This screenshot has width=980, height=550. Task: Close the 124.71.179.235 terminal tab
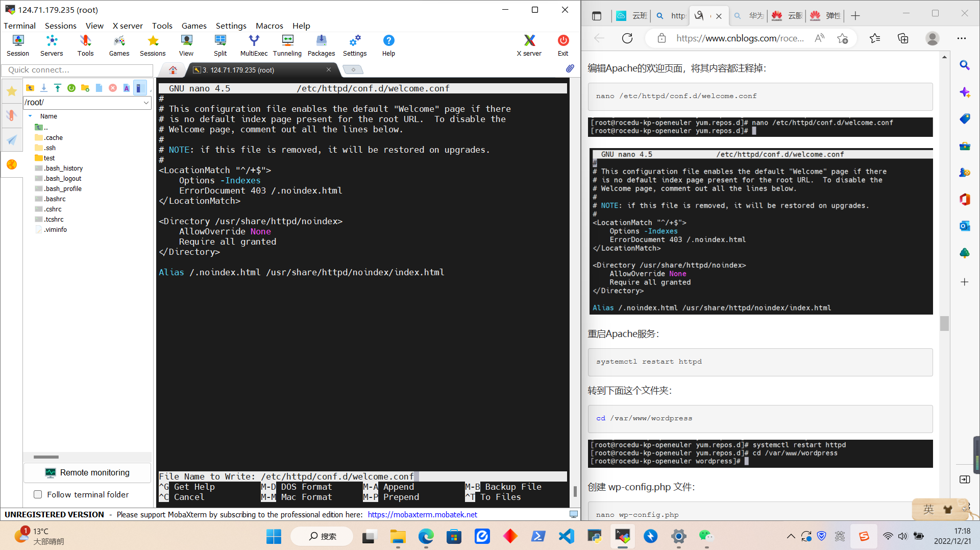[329, 69]
